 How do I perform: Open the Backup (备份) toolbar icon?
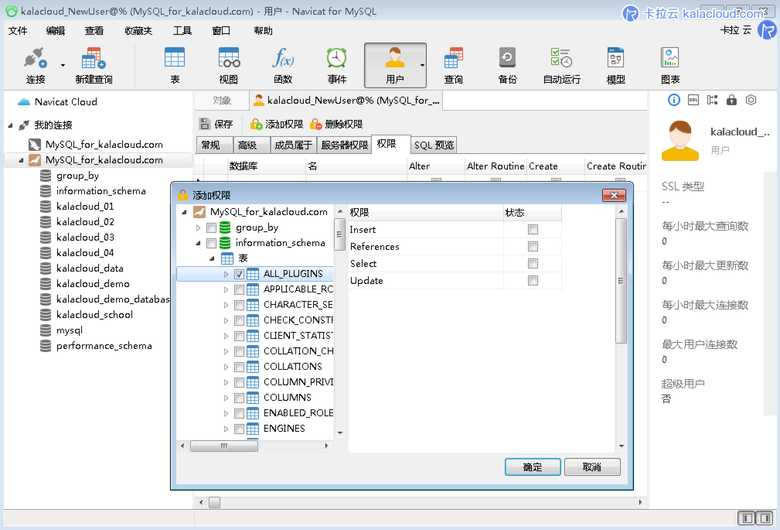point(507,65)
